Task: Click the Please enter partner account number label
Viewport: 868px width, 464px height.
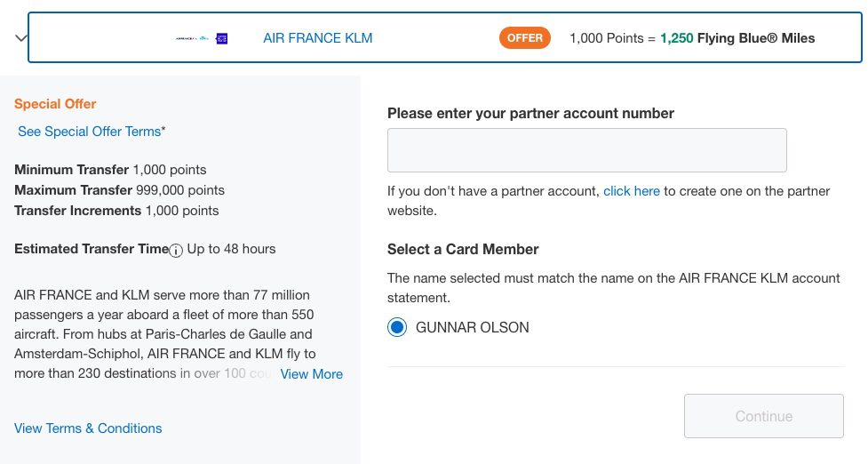Action: (x=530, y=113)
